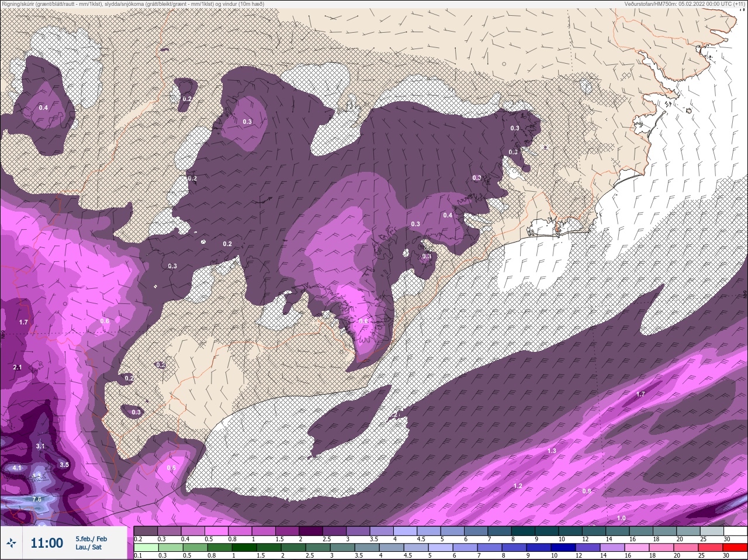The width and height of the screenshot is (748, 560).
Task: Pick the bright red swatch ending the lower legend row
Action: pos(735,548)
